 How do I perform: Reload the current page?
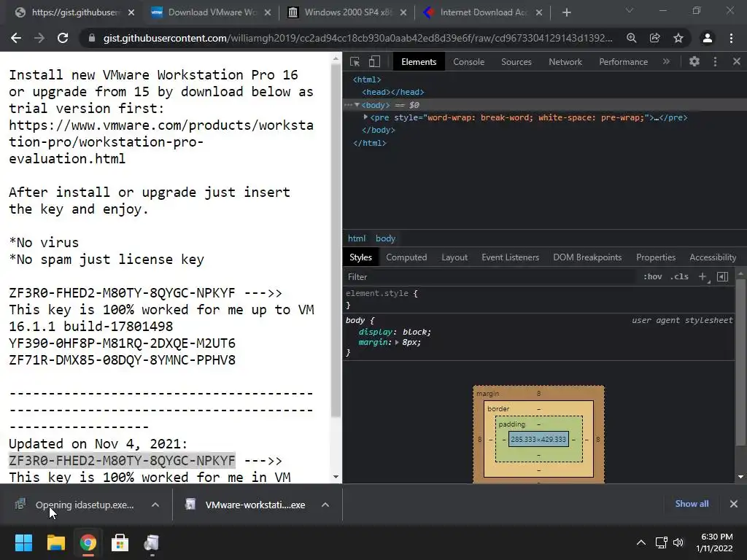tap(63, 38)
